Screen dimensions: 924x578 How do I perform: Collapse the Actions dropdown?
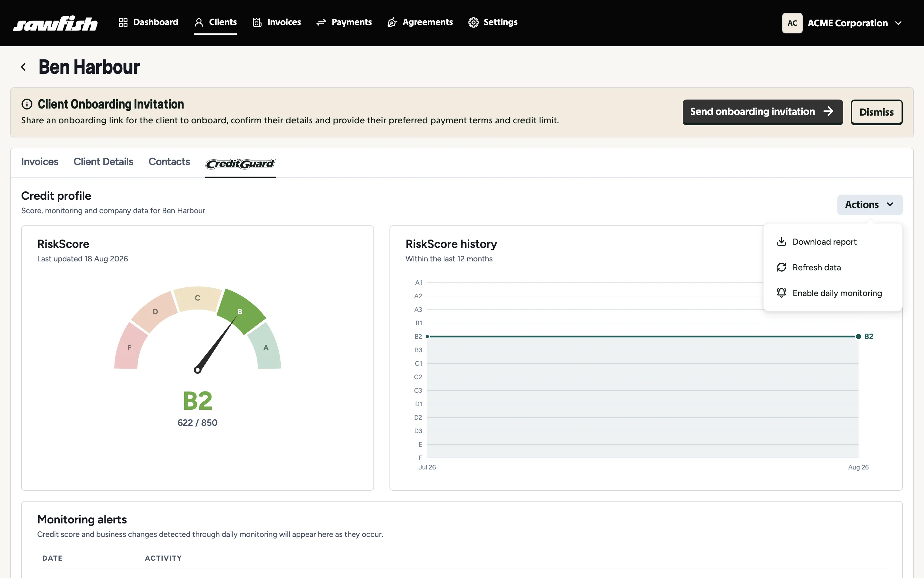click(870, 205)
